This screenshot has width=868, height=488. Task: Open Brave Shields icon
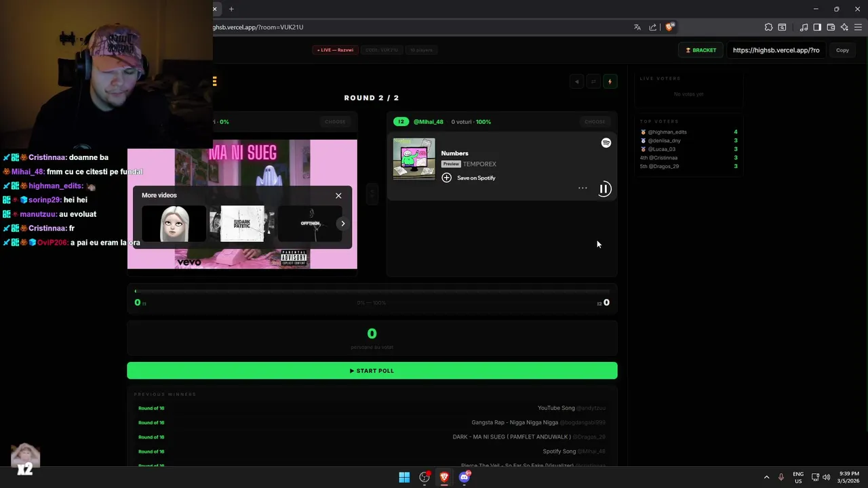[670, 27]
